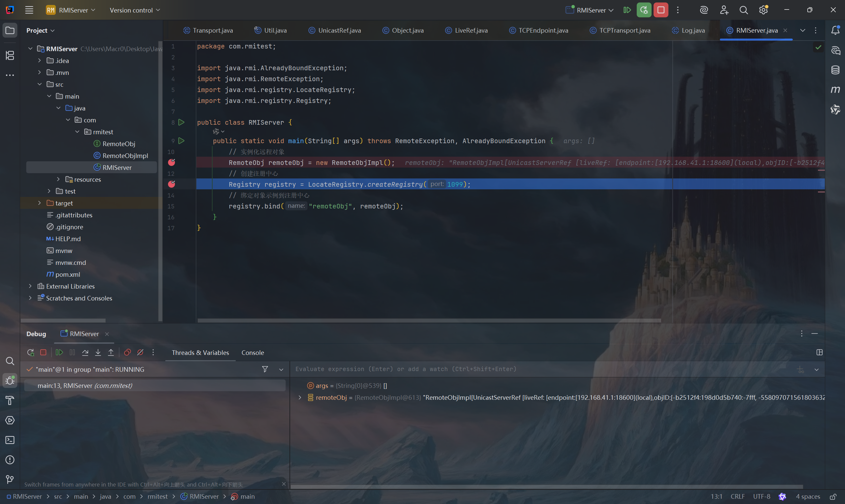Toggle breakpoint on line 11

pos(172,162)
